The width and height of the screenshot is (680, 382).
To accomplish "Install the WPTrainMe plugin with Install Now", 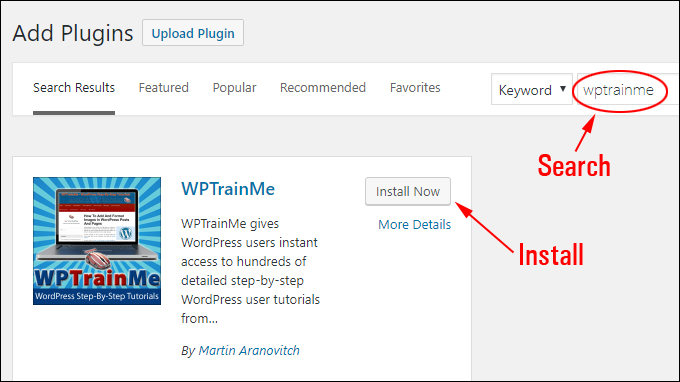I will [408, 191].
